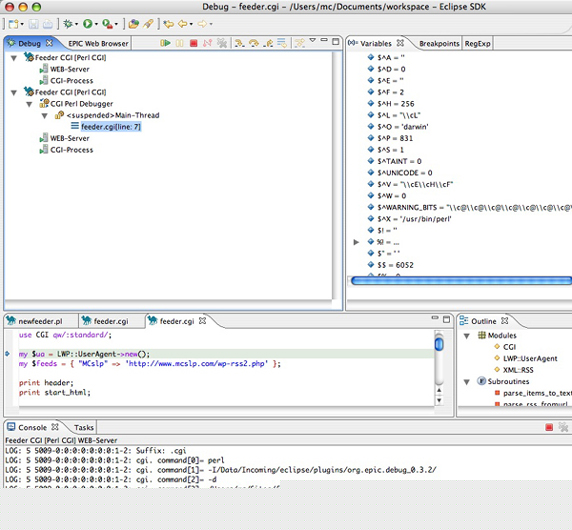Select the feeder.cgi[line: 7] stack frame

111,127
